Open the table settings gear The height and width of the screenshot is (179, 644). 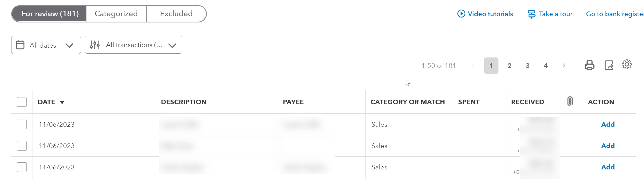[626, 65]
